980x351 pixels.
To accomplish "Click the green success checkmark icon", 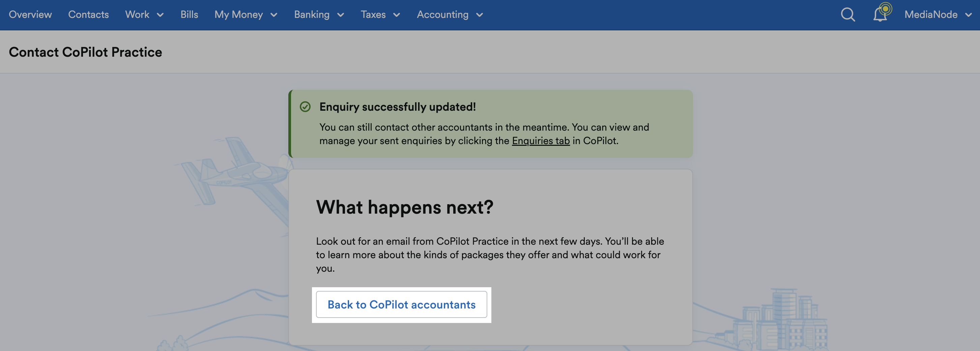I will click(x=305, y=107).
